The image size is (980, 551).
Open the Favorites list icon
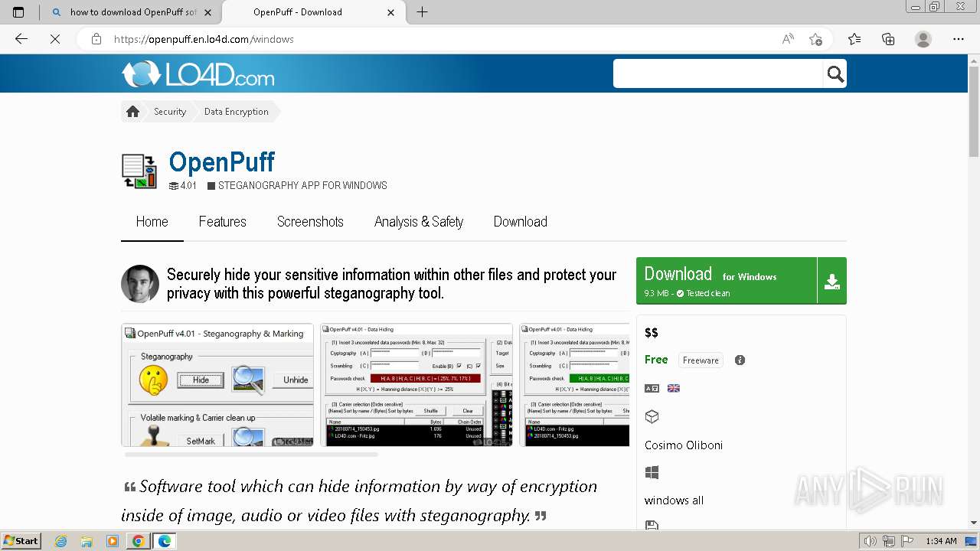854,39
